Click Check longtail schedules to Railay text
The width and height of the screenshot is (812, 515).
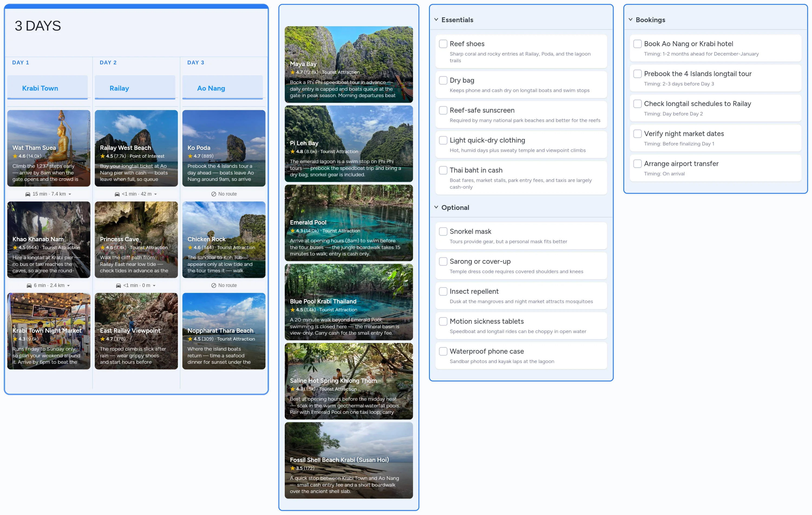(697, 104)
